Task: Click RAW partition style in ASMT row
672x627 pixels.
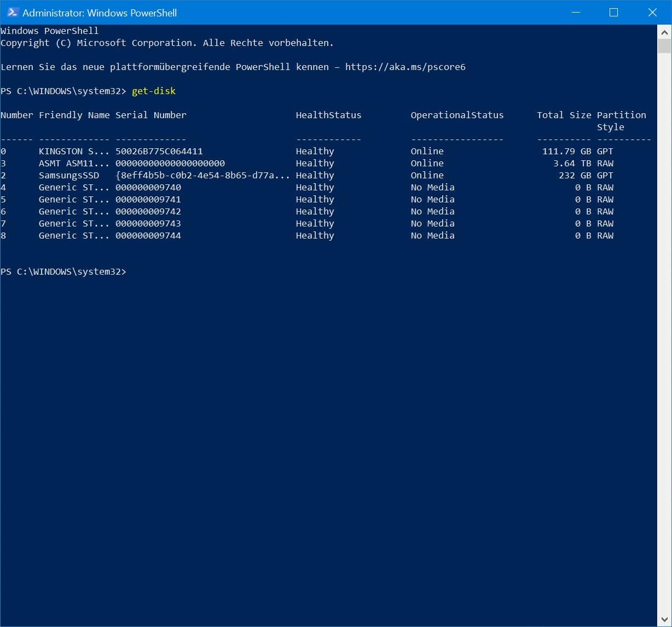Action: [605, 163]
